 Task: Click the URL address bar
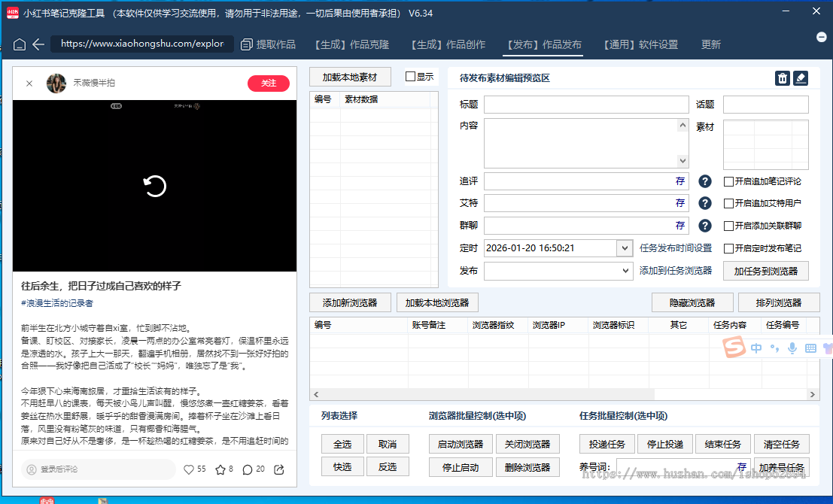[142, 44]
